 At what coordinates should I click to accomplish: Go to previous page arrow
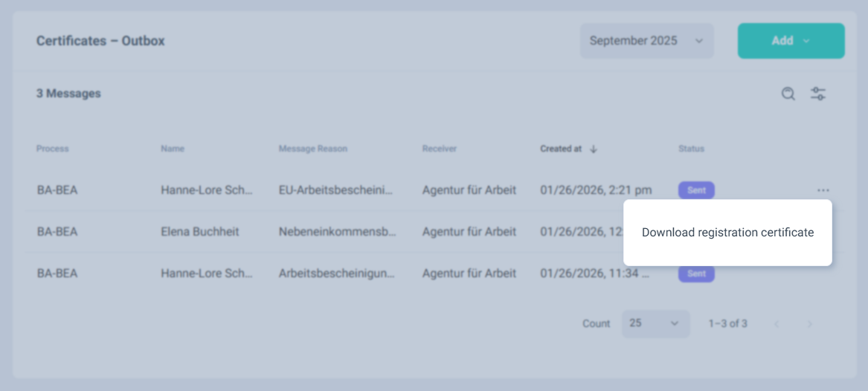tap(777, 324)
